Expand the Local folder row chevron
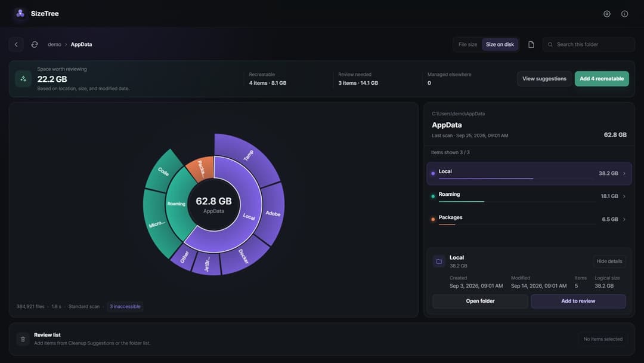The width and height of the screenshot is (644, 363). click(x=624, y=174)
